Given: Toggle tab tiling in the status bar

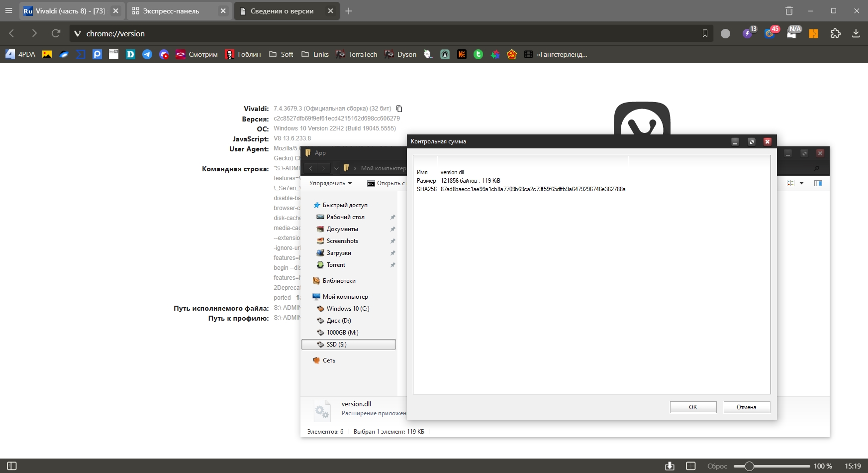Looking at the screenshot, I should point(690,466).
